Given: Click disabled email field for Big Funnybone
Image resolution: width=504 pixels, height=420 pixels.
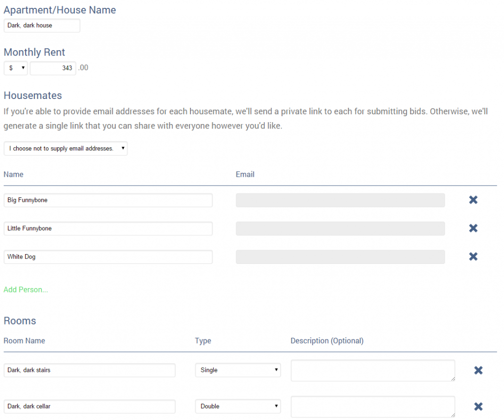Looking at the screenshot, I should point(340,200).
